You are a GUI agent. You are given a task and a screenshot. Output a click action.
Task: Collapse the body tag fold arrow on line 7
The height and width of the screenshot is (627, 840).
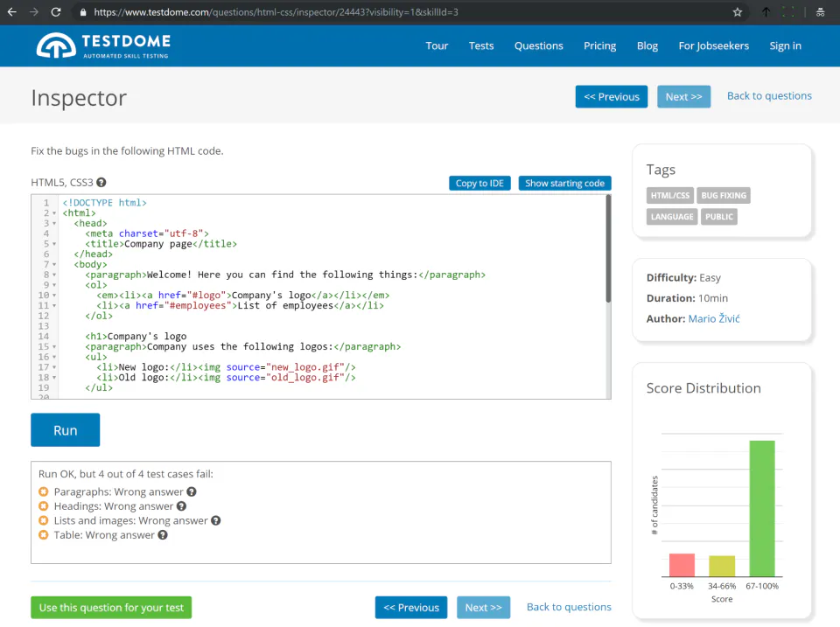pos(54,264)
